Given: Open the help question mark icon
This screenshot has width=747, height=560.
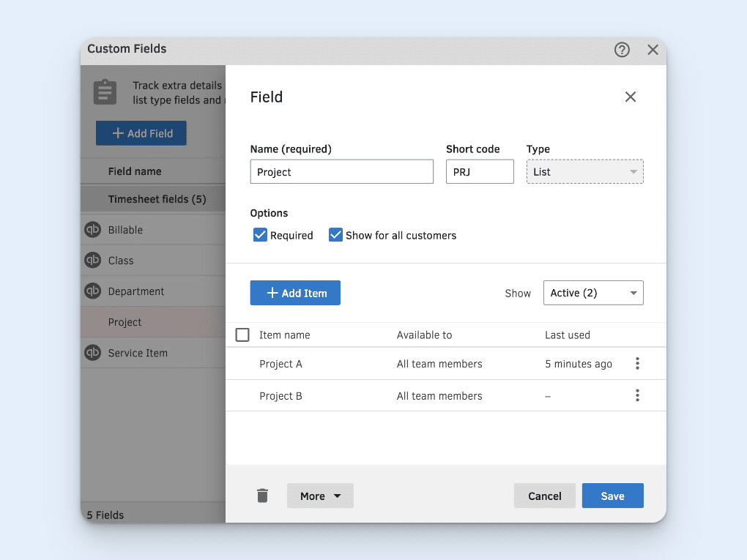Looking at the screenshot, I should (x=622, y=50).
